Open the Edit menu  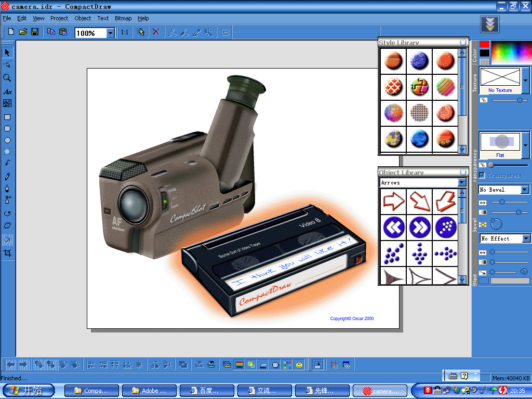point(22,18)
